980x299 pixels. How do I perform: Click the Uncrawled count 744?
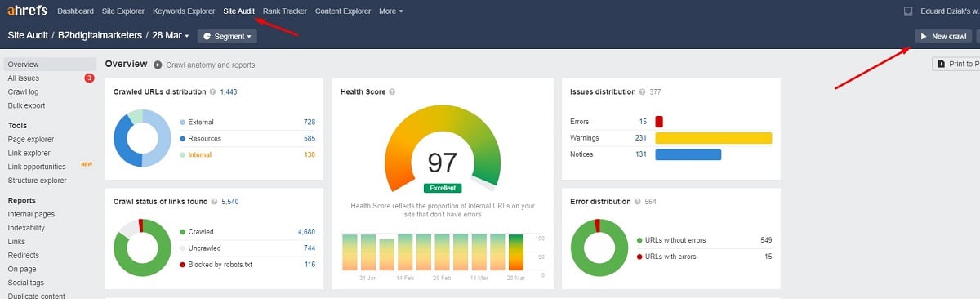click(309, 248)
